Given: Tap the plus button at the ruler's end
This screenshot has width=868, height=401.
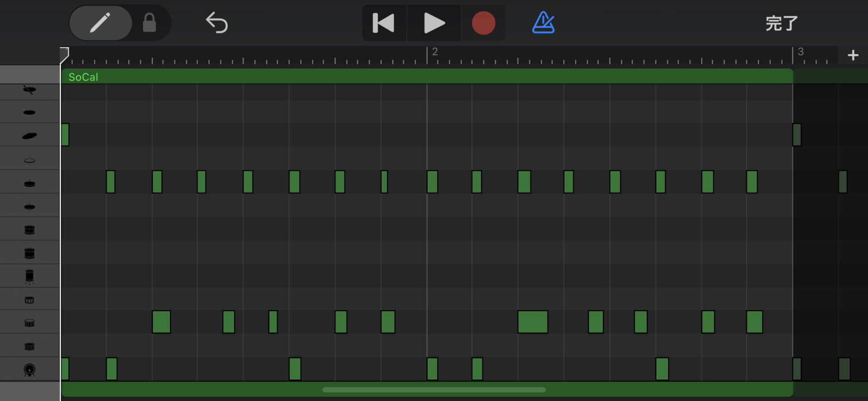Looking at the screenshot, I should pyautogui.click(x=853, y=55).
